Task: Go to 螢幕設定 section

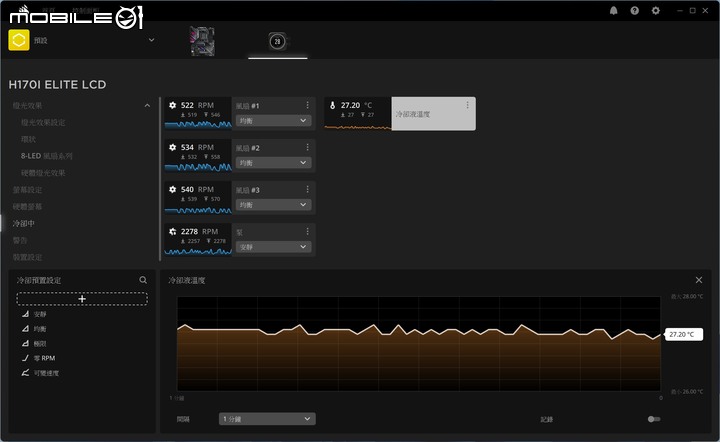Action: tap(27, 190)
